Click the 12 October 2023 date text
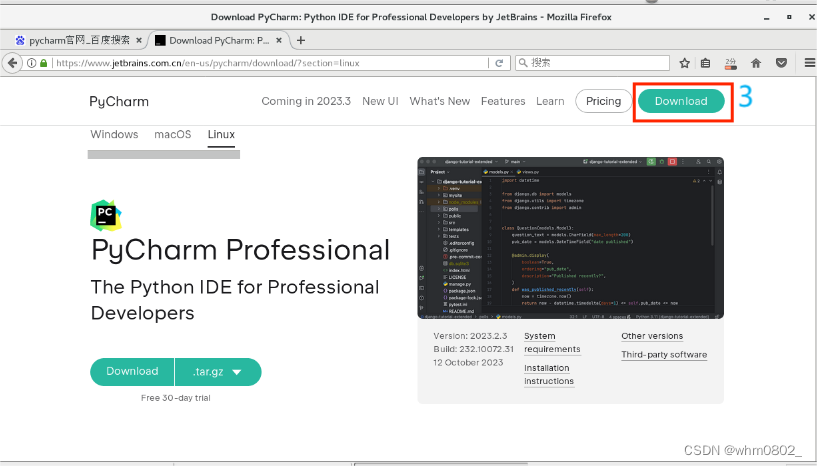 coord(468,362)
